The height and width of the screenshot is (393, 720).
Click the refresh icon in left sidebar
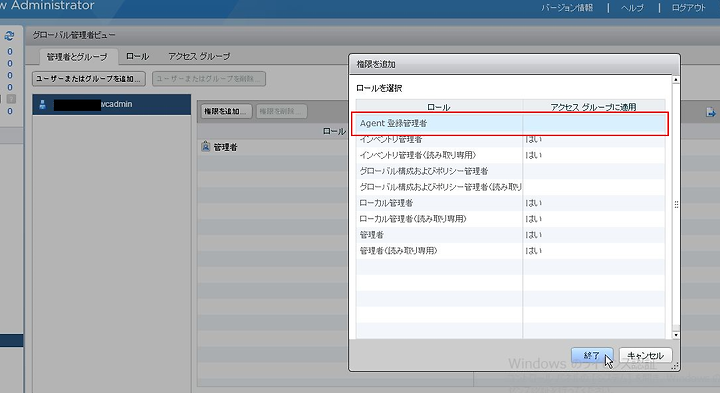pyautogui.click(x=9, y=36)
